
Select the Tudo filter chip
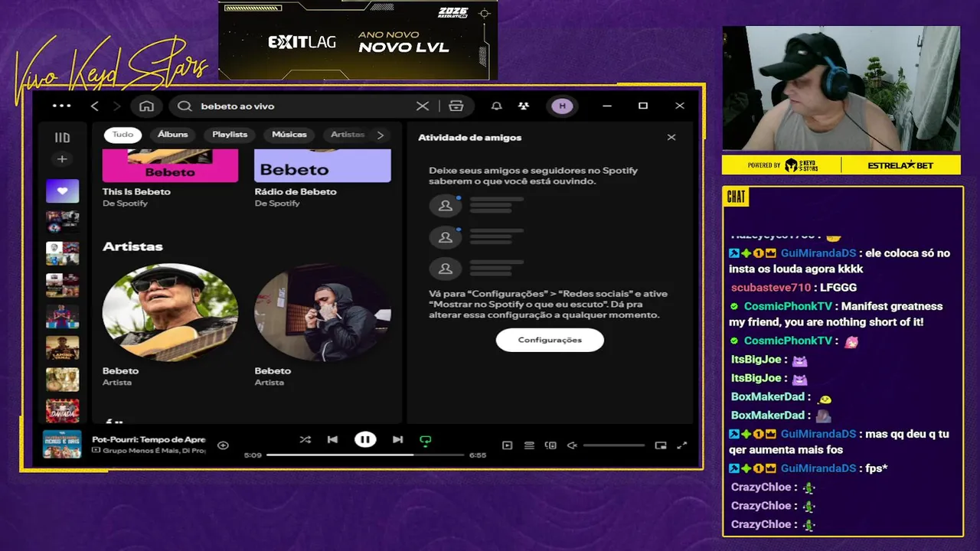[122, 135]
